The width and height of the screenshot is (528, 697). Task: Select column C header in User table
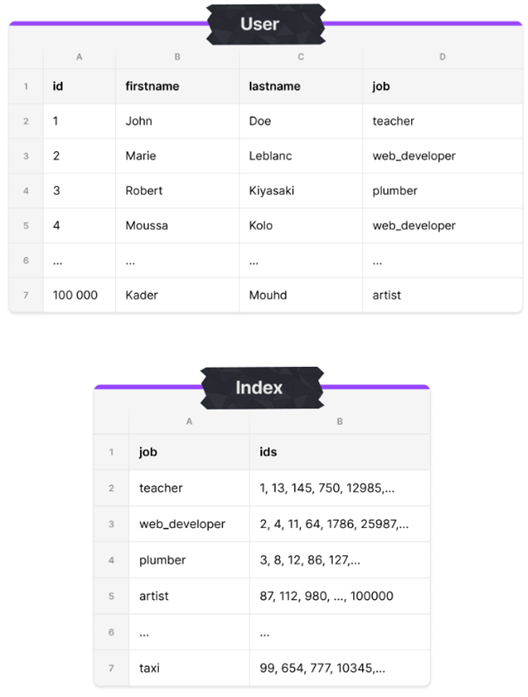[x=301, y=57]
